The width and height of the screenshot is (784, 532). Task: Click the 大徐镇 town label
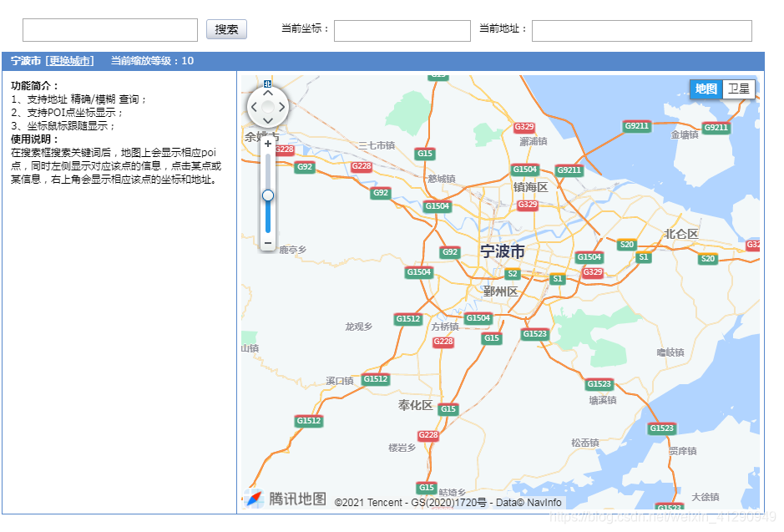click(x=705, y=497)
